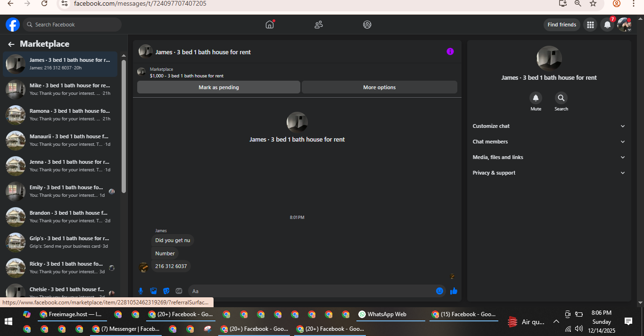
Task: Open Manaurii conversation in Marketplace list
Action: pyautogui.click(x=60, y=140)
